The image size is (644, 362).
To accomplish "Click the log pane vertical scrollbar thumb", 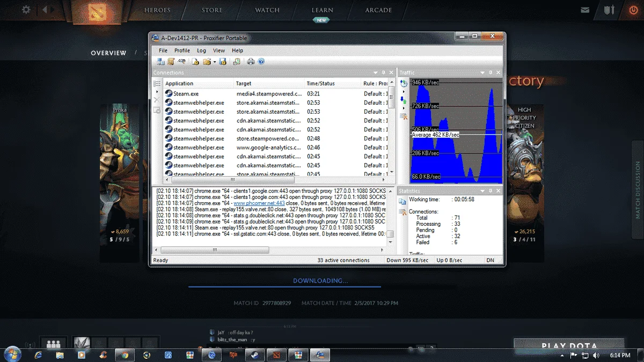I will tap(390, 234).
